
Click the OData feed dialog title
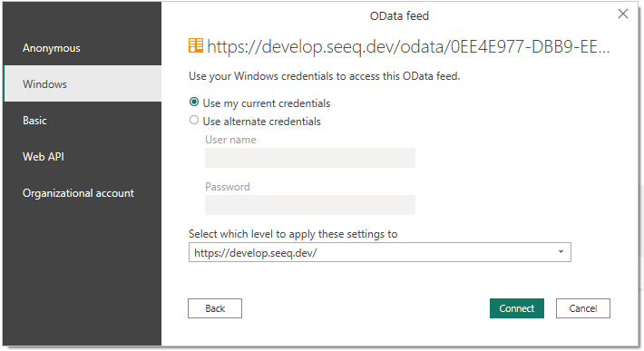click(x=399, y=15)
